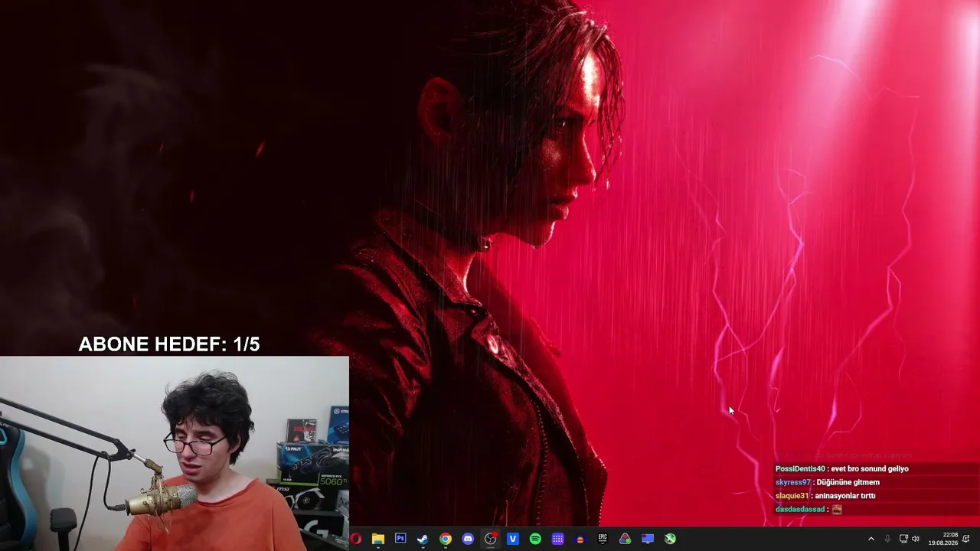Open the red-yellow round app icon on the taskbar
This screenshot has width=980, height=551.
pos(580,539)
